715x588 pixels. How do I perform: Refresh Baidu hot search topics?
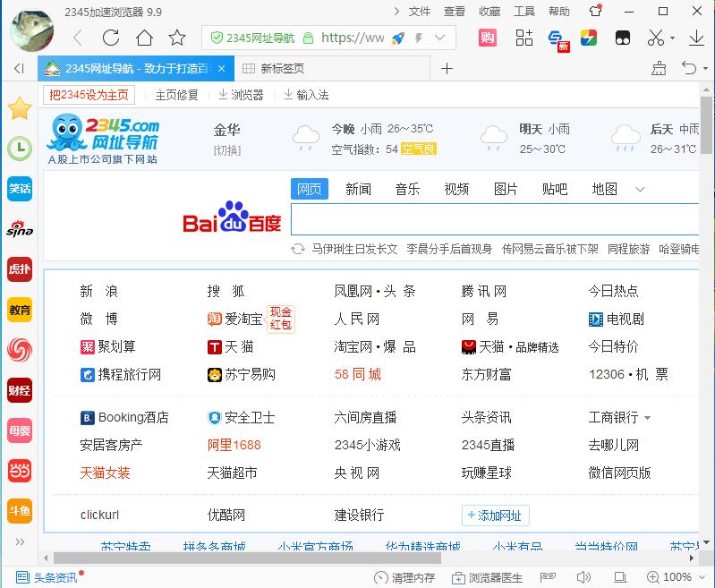click(x=298, y=249)
